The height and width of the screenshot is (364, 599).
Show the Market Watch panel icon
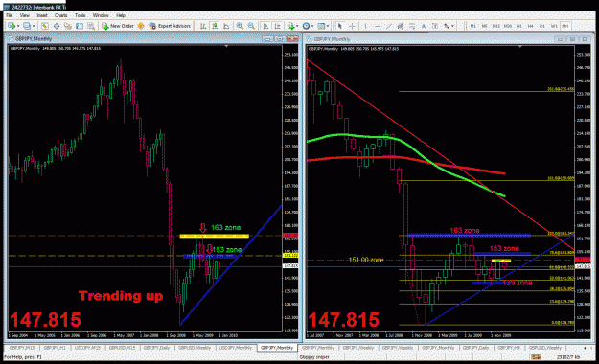tap(45, 26)
